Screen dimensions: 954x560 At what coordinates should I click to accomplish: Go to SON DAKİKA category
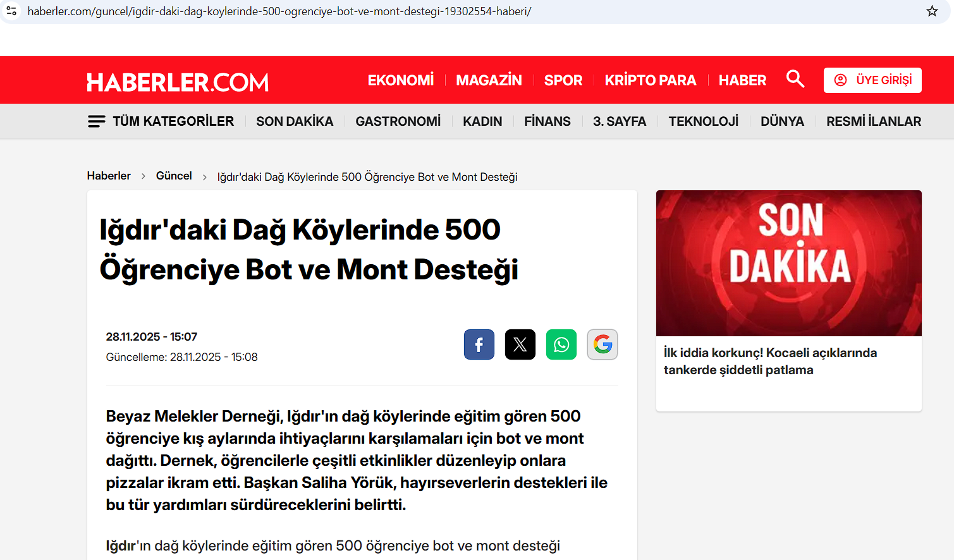click(294, 121)
